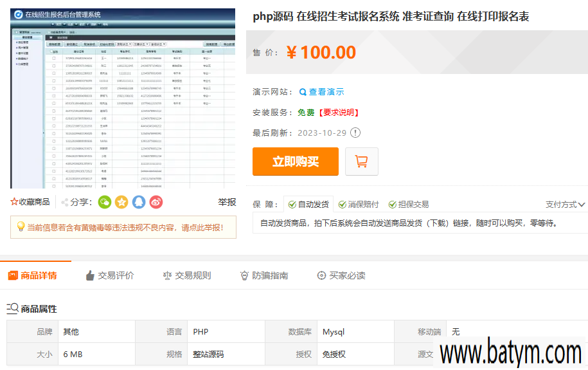This screenshot has height=370, width=588.
Task: Share to Weibo icon
Action: (x=156, y=202)
